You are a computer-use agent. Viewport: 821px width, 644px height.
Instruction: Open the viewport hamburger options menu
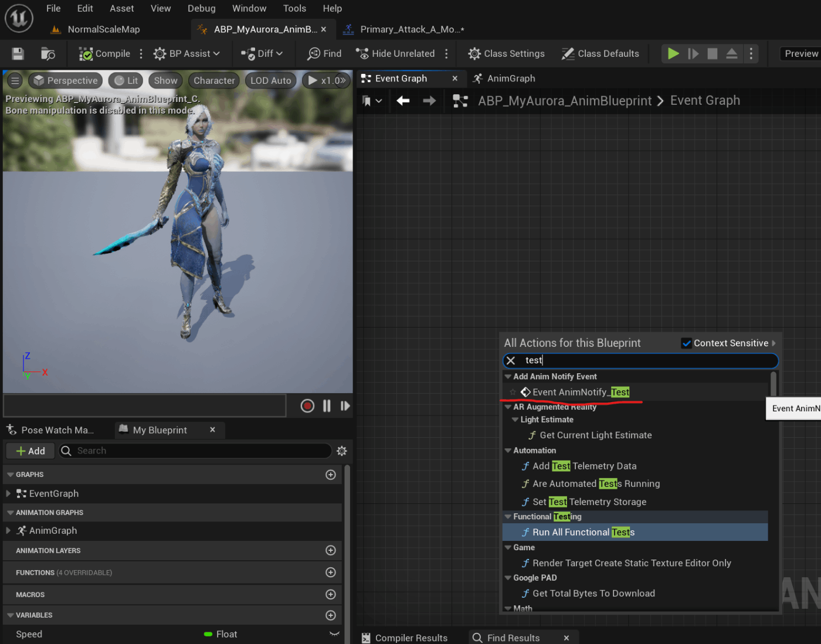pos(15,80)
